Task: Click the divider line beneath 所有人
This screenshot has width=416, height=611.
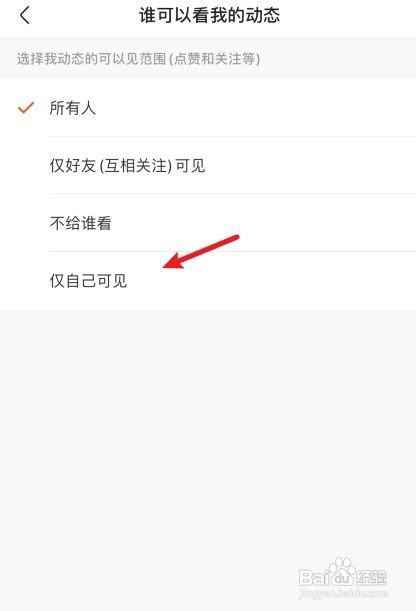Action: click(232, 137)
